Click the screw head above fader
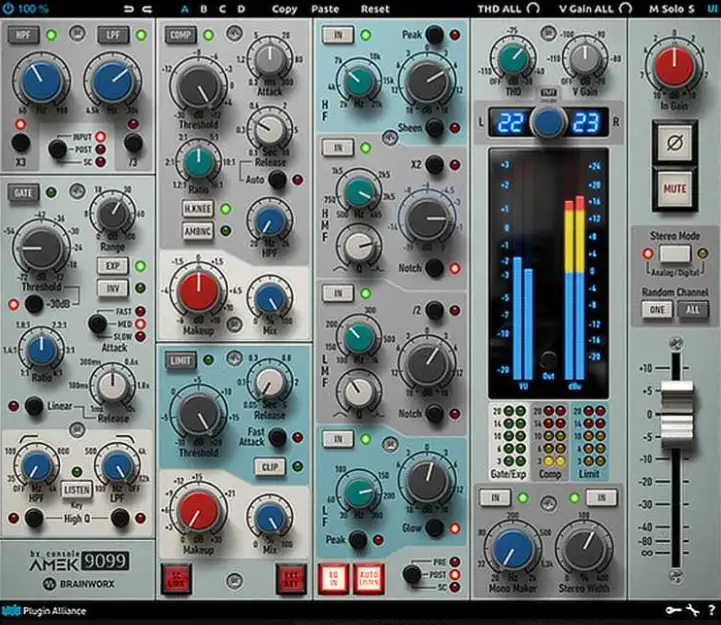Viewport: 721px width, 625px height. point(675,343)
